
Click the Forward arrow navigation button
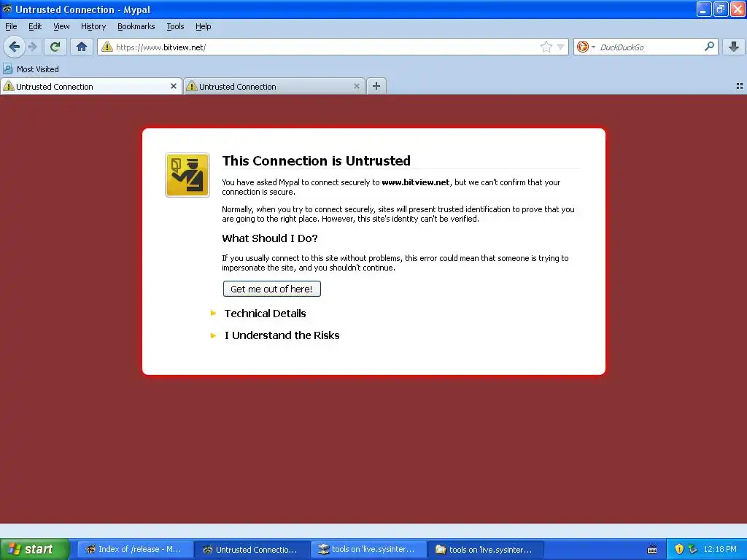tap(33, 47)
